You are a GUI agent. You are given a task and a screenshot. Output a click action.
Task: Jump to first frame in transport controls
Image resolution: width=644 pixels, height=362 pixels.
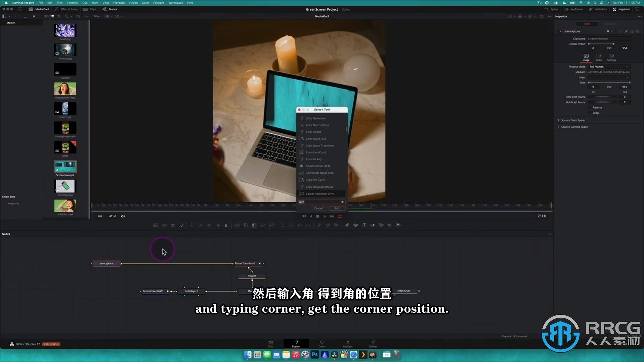click(304, 216)
